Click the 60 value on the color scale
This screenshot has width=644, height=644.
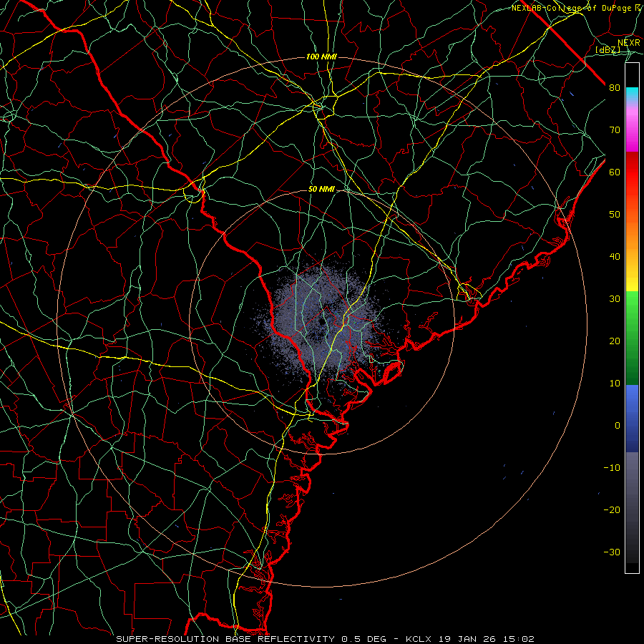[x=615, y=172]
